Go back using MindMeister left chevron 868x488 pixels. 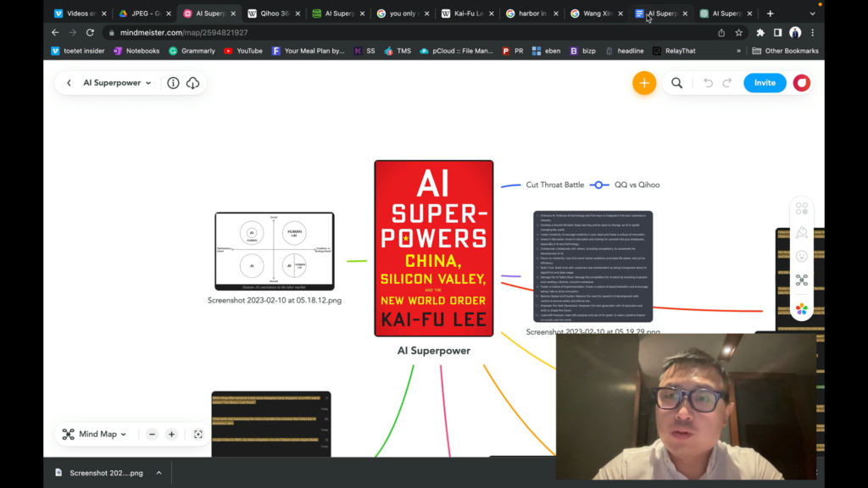[70, 83]
